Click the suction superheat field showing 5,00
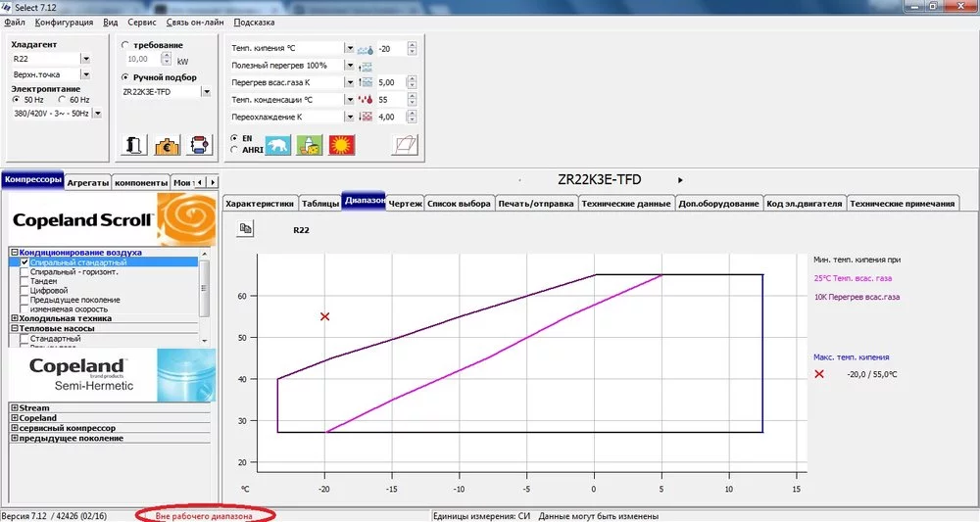 391,82
